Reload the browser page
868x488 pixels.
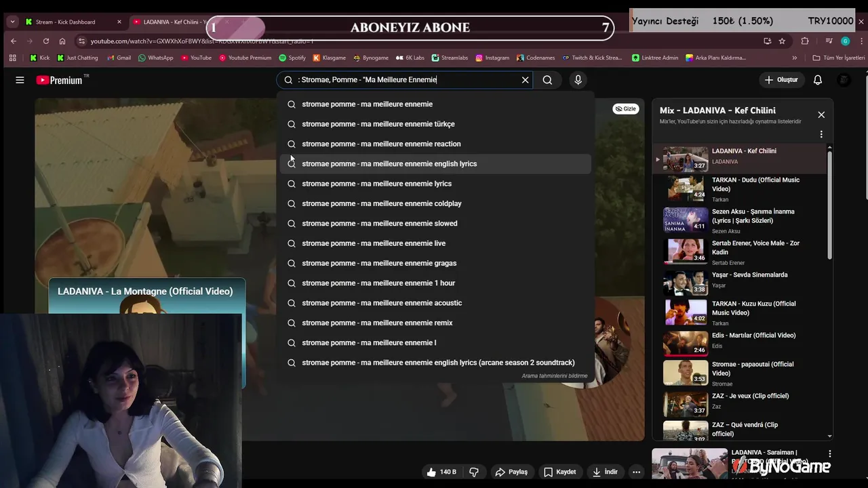46,41
